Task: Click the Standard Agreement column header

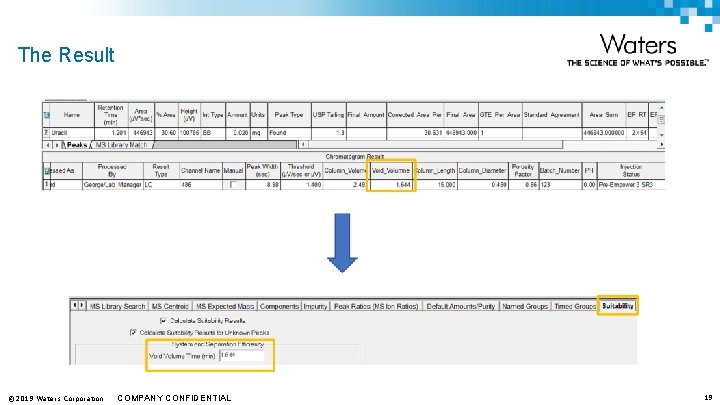Action: point(551,115)
